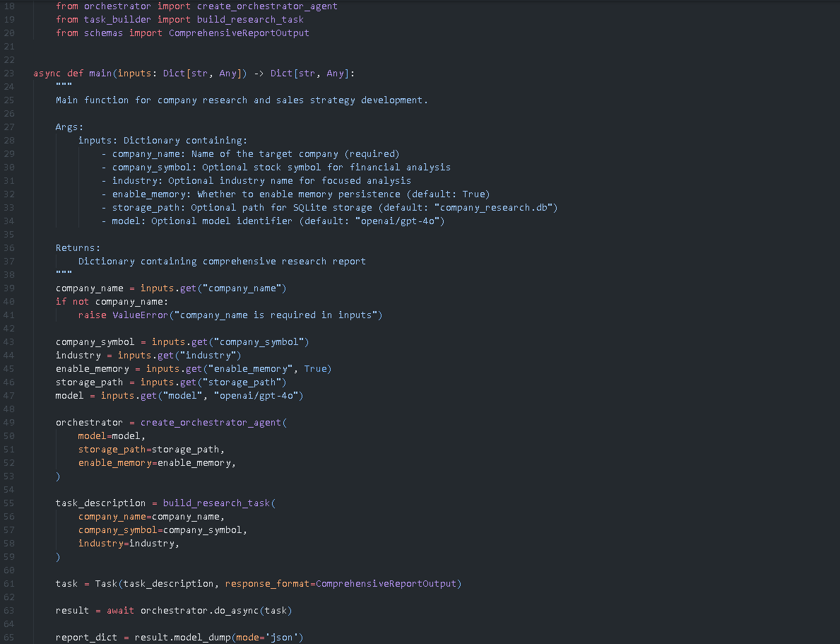Click the "Returns:" docstring heading

coord(78,247)
